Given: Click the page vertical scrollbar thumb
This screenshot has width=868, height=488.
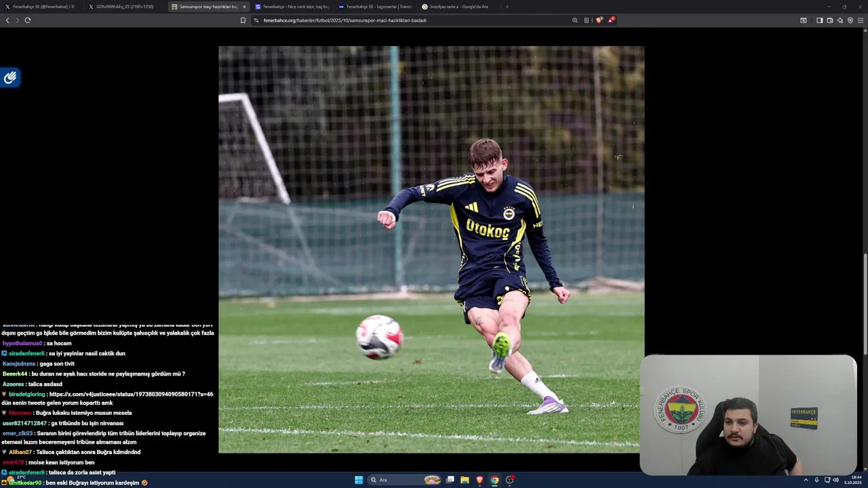Looking at the screenshot, I should 865,304.
